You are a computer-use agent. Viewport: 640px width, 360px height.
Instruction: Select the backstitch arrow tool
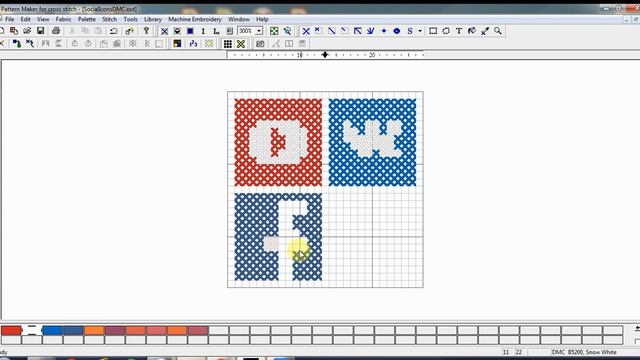click(358, 31)
